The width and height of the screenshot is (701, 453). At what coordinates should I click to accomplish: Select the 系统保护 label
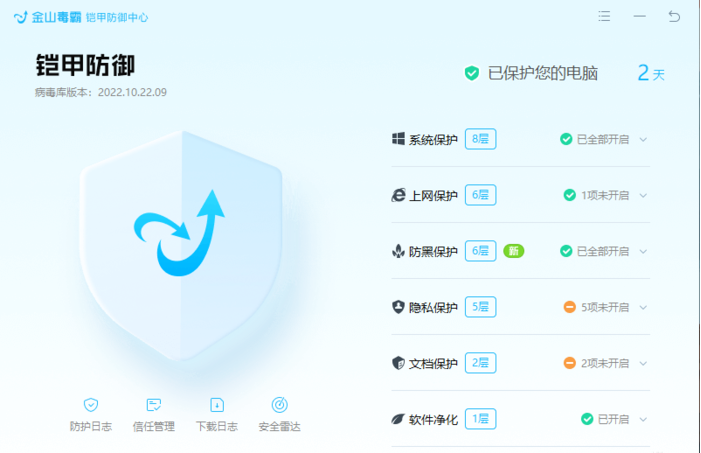coord(433,140)
